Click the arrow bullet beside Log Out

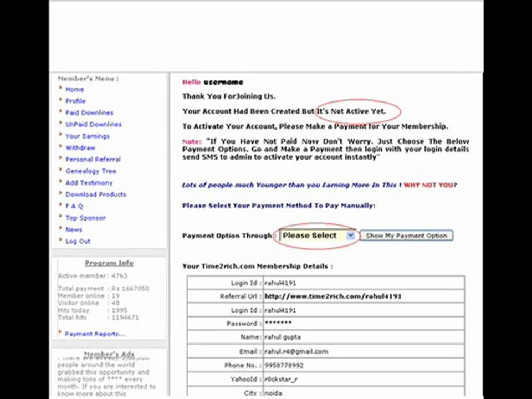tap(60, 240)
